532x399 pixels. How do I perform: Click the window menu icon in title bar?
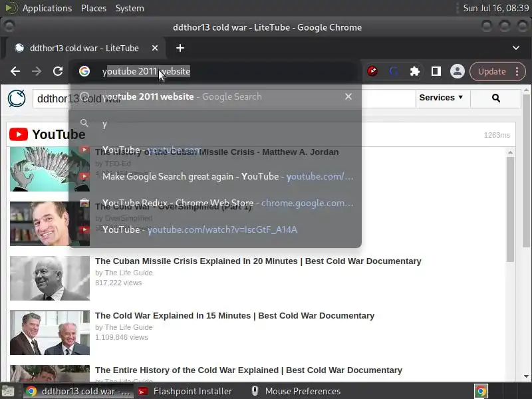[x=9, y=27]
